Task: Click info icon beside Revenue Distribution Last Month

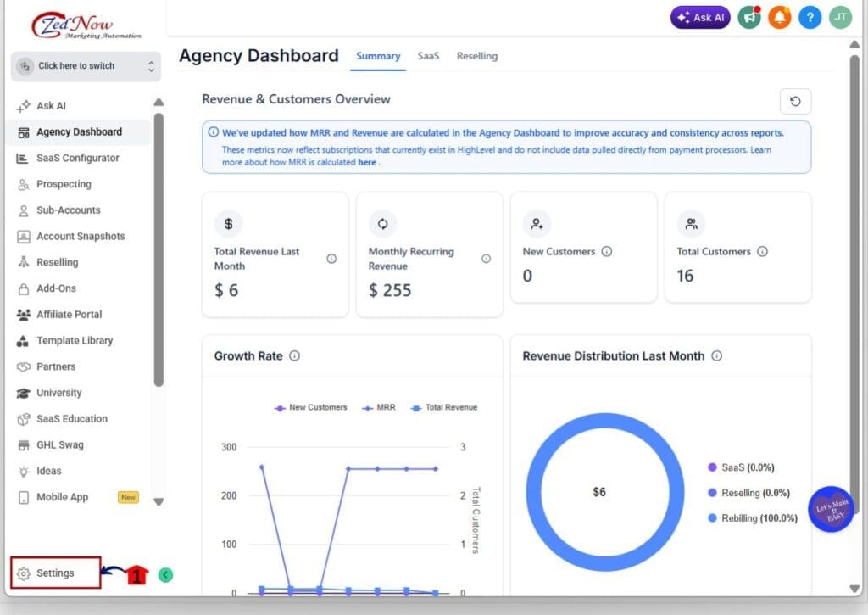Action: (717, 356)
